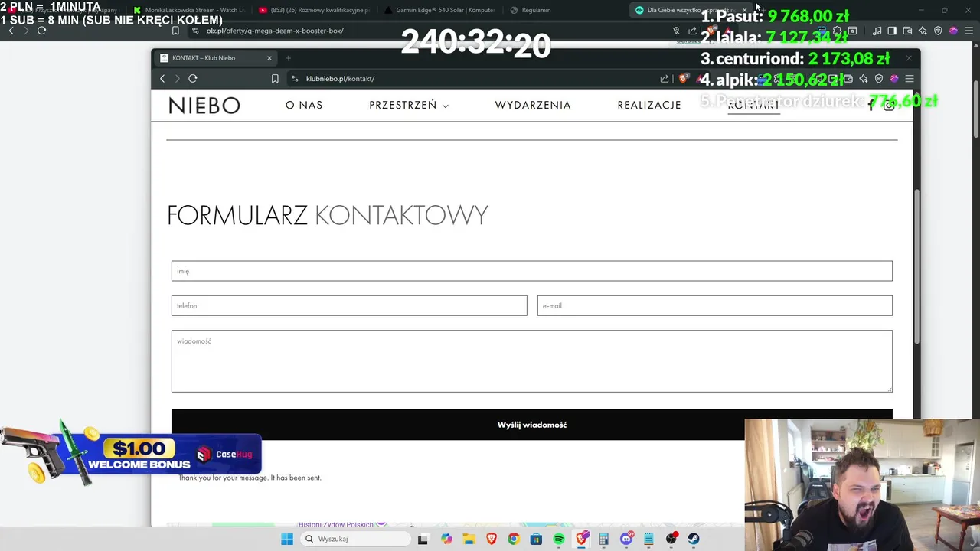Toggle sidebar panel icon in back window toolbar
The image size is (980, 551).
pyautogui.click(x=892, y=31)
